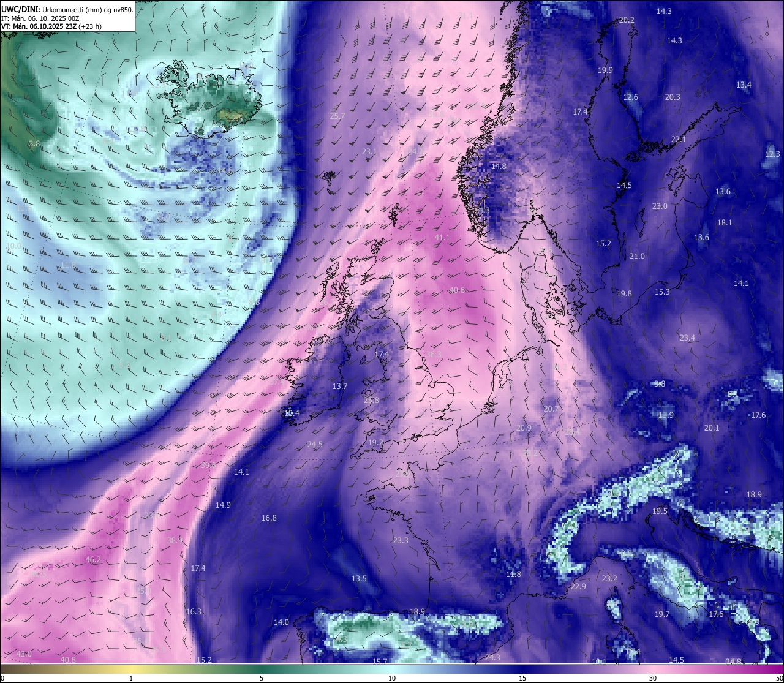Click the 40.6 value label

click(457, 290)
